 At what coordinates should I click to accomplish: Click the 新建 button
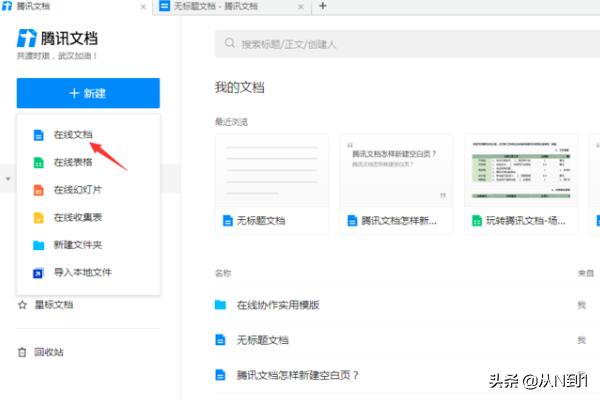(x=88, y=93)
